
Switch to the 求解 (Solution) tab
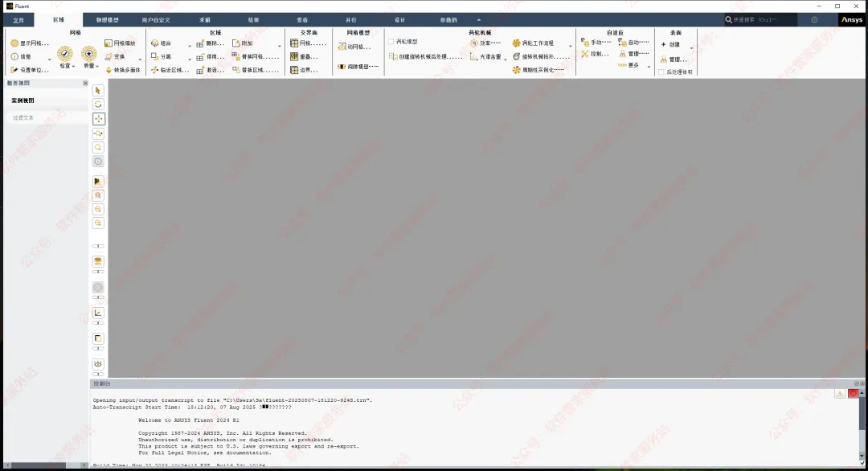click(205, 20)
